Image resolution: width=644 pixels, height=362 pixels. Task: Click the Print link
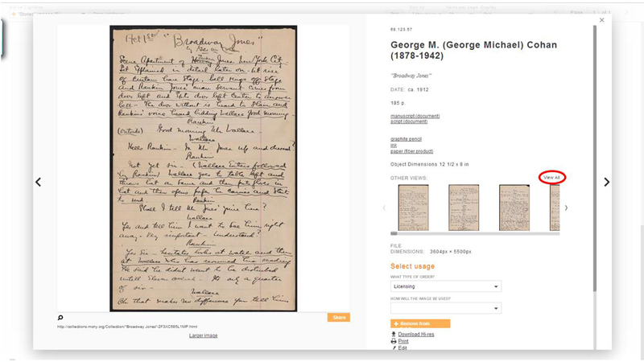click(403, 341)
